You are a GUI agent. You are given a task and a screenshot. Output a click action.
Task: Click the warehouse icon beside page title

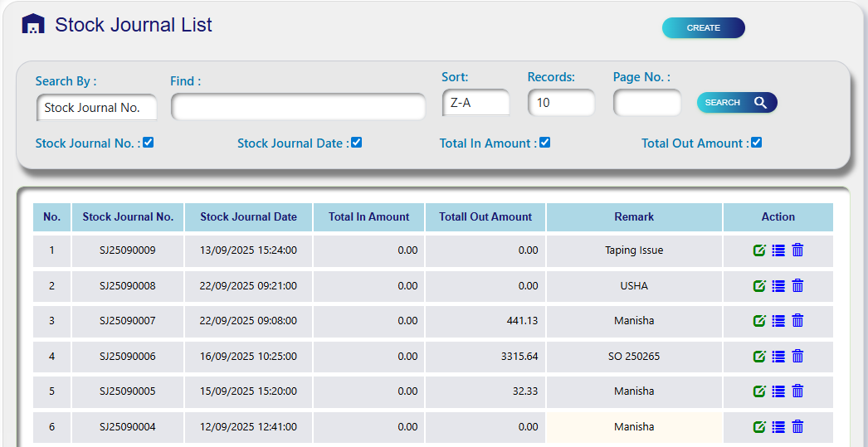point(33,25)
